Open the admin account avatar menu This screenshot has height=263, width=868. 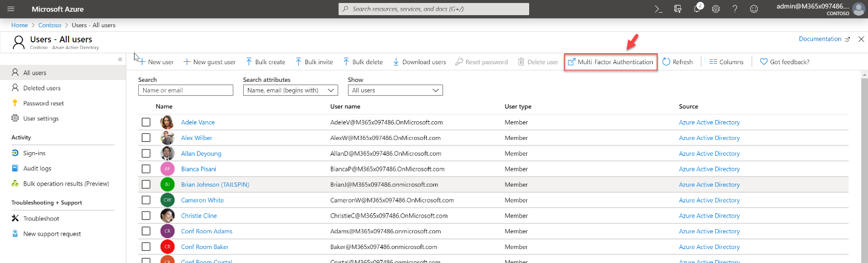coord(858,9)
